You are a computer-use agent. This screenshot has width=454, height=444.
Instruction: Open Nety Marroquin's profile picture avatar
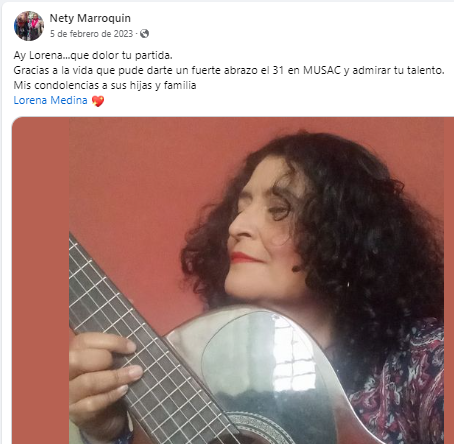pyautogui.click(x=29, y=26)
